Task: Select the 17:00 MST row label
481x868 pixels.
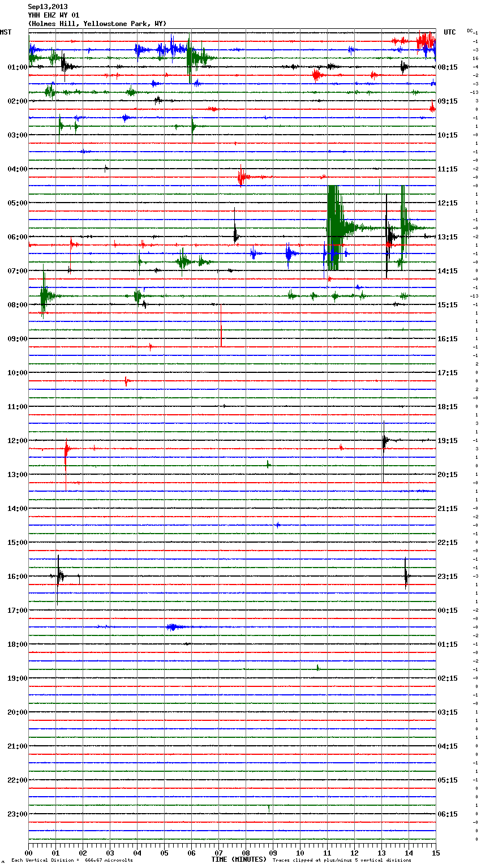Action: (x=17, y=611)
